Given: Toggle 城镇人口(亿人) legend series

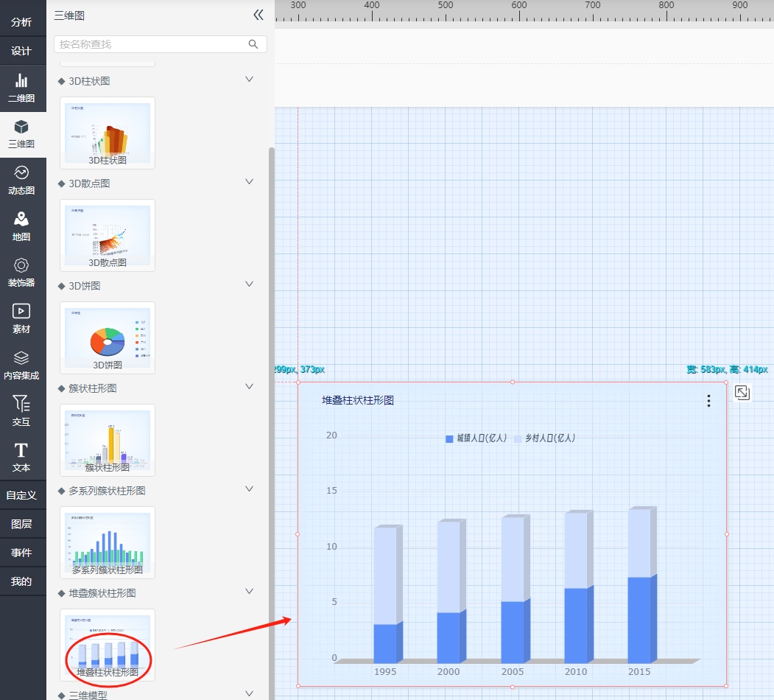Looking at the screenshot, I should [476, 438].
